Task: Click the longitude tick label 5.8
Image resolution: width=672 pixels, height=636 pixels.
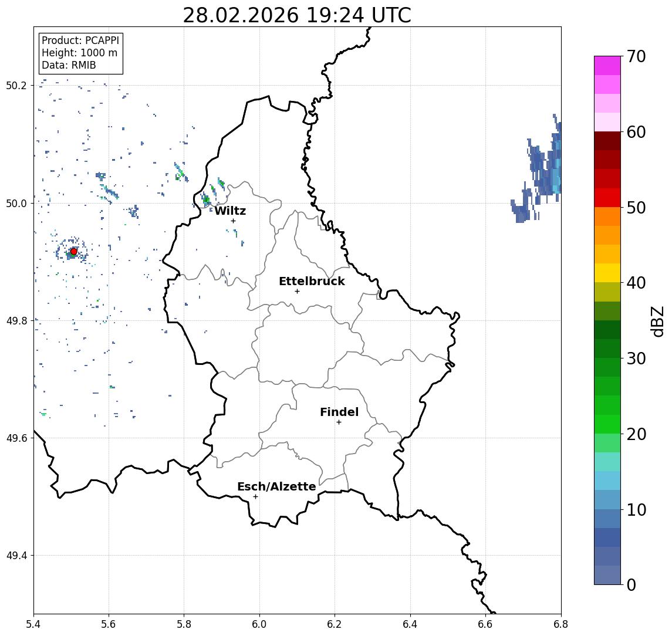Action: coord(184,624)
